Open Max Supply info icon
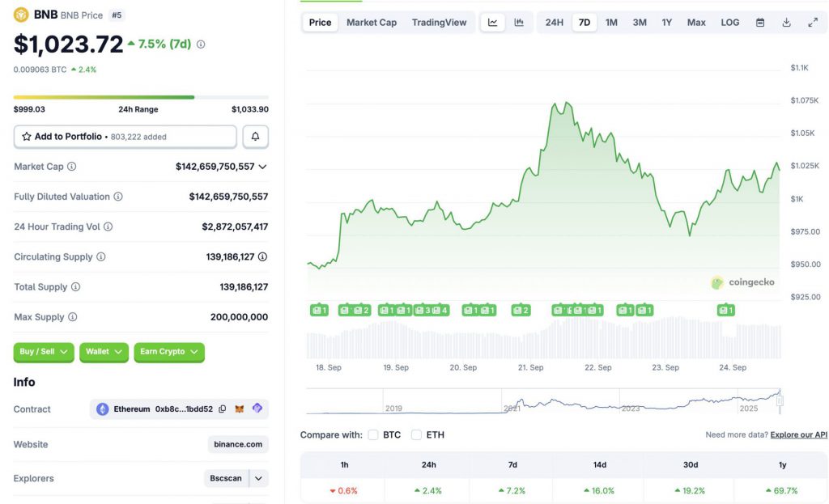Image resolution: width=829 pixels, height=504 pixels. (x=73, y=317)
